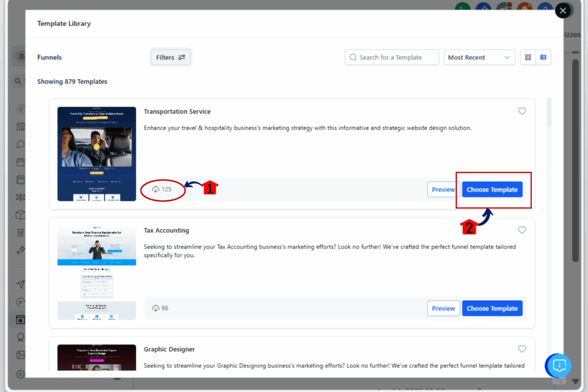Open Conversations bubble icon in sidebar

coord(21,144)
